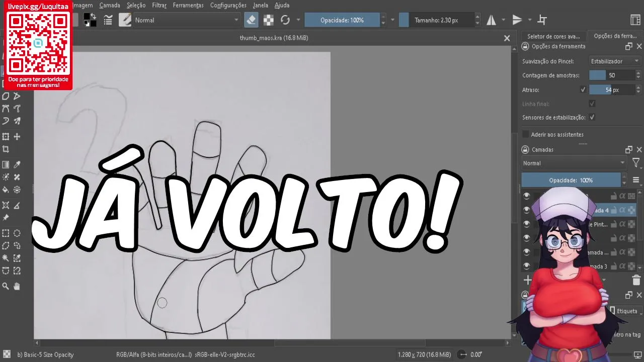Select the Fill bucket tool

point(6,190)
